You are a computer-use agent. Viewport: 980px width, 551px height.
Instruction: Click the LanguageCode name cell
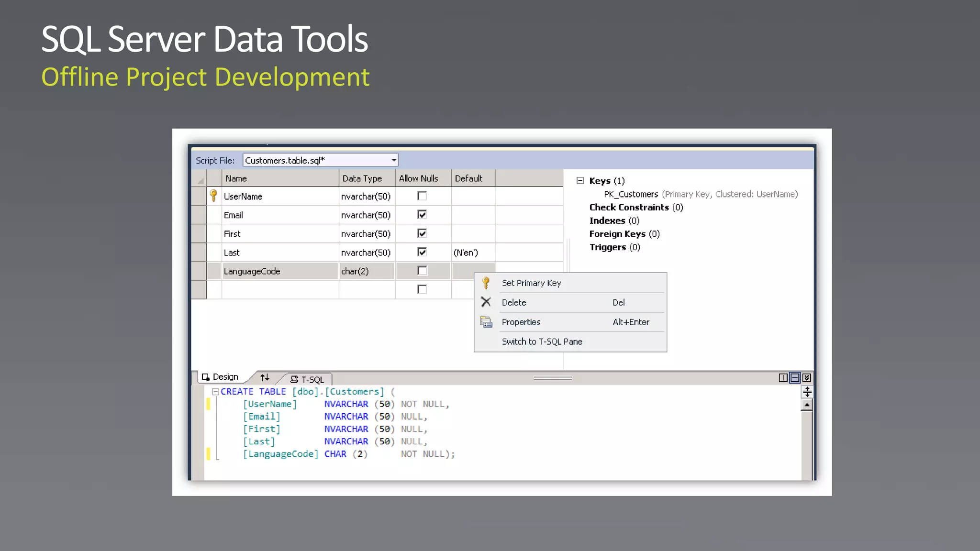280,271
